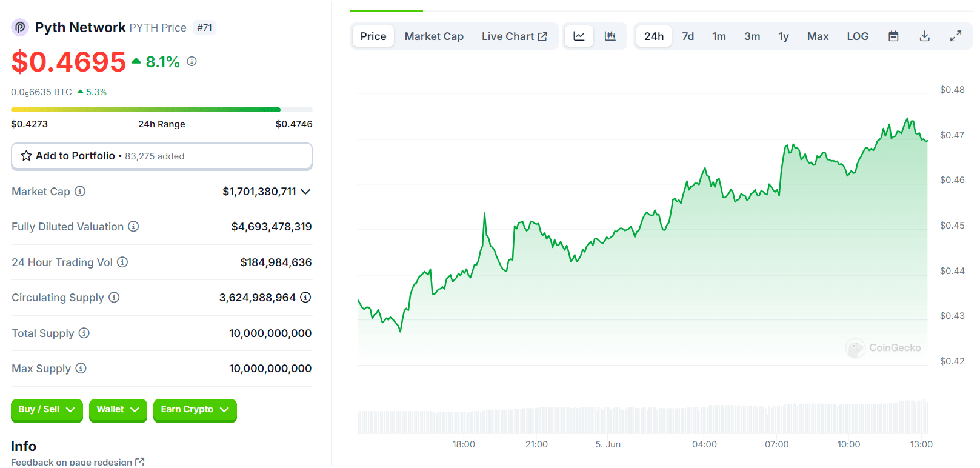
Task: Open Circulating Supply label info icon
Action: coord(114,297)
